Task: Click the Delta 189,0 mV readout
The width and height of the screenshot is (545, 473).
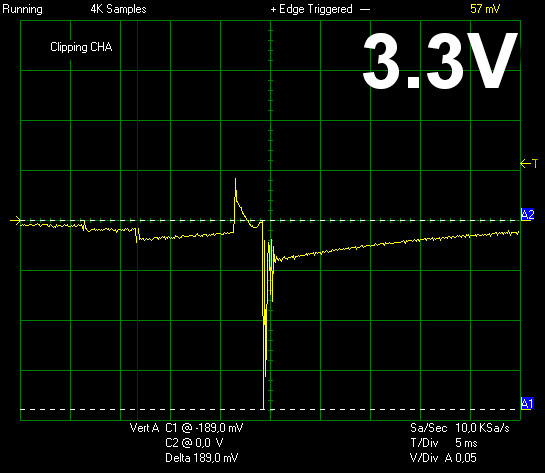Action: 202,458
